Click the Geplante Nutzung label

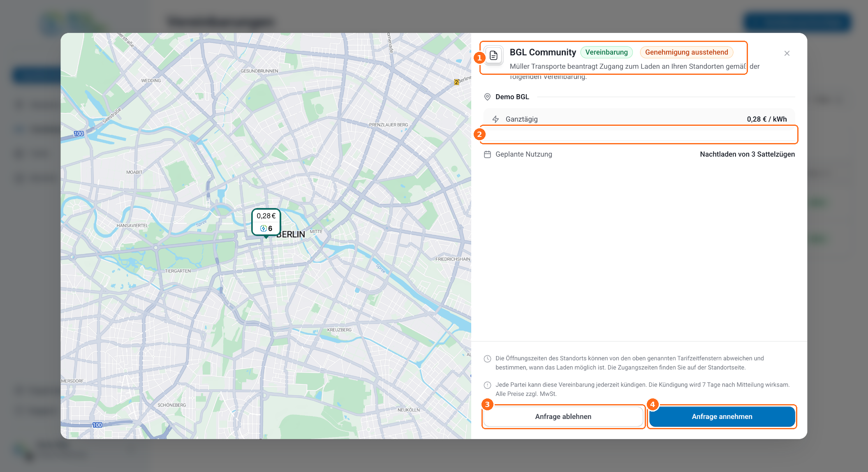click(x=523, y=155)
